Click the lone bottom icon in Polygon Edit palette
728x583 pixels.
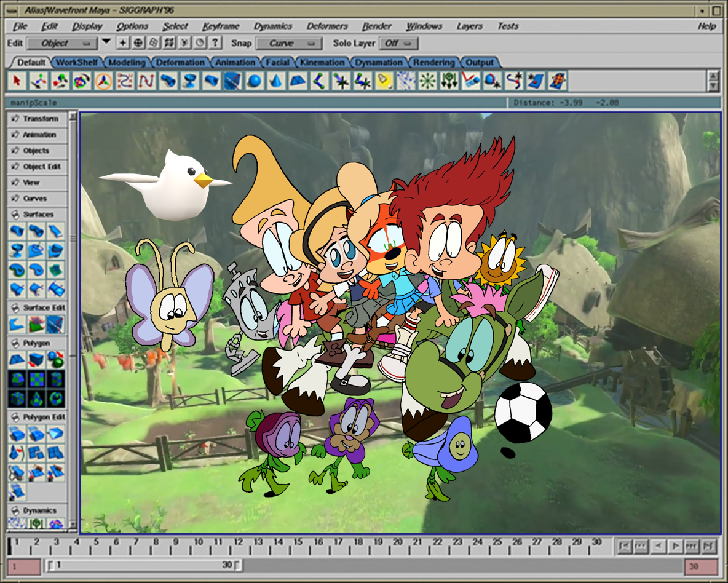pyautogui.click(x=17, y=491)
